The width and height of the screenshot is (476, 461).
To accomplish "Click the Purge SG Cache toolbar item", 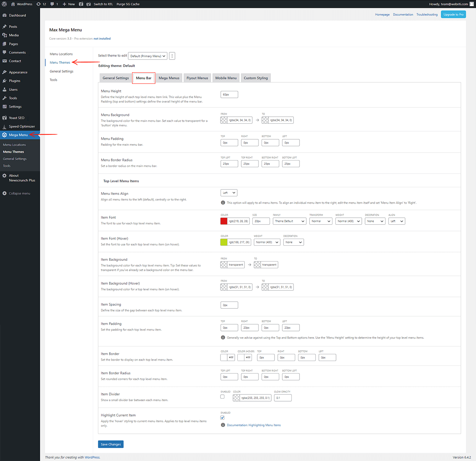I will pyautogui.click(x=128, y=4).
